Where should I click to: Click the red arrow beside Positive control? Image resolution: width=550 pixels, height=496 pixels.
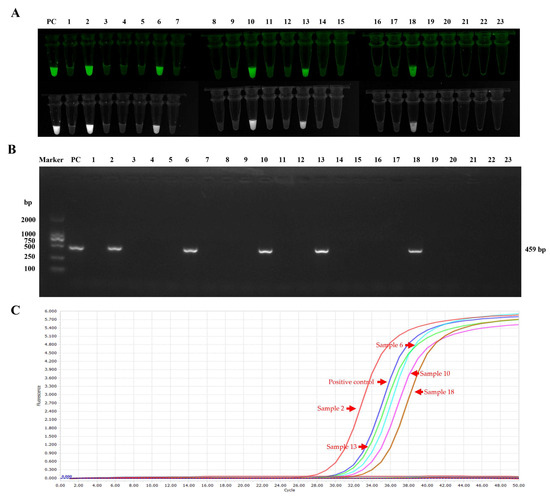[382, 382]
